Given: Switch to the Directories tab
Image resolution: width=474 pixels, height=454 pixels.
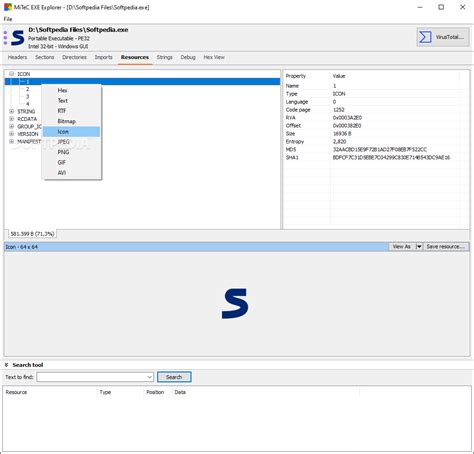Looking at the screenshot, I should coord(74,57).
